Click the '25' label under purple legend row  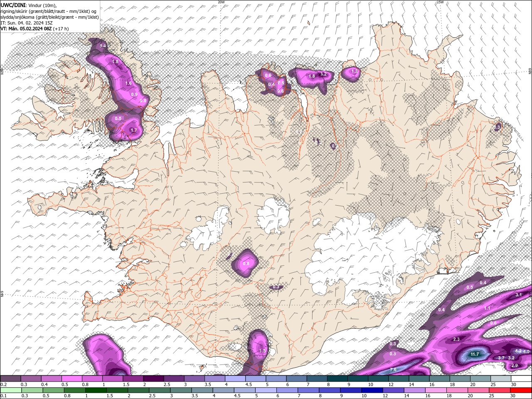(x=493, y=384)
